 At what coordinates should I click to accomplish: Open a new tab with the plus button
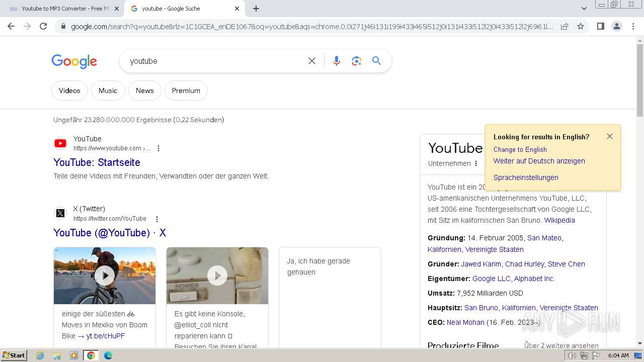pyautogui.click(x=256, y=9)
